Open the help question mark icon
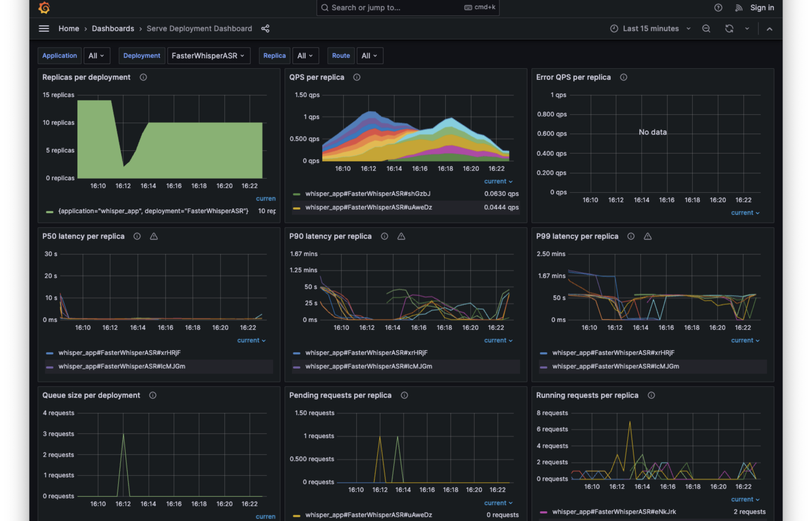Image resolution: width=812 pixels, height=521 pixels. point(718,7)
